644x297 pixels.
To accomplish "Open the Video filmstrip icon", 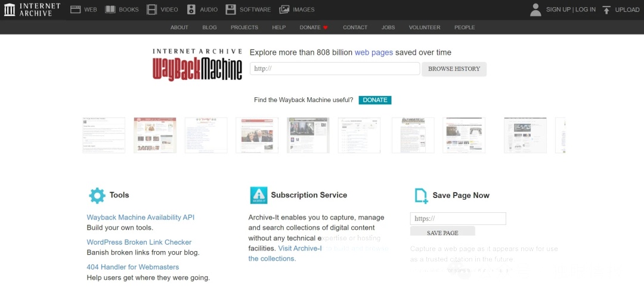I will point(151,10).
